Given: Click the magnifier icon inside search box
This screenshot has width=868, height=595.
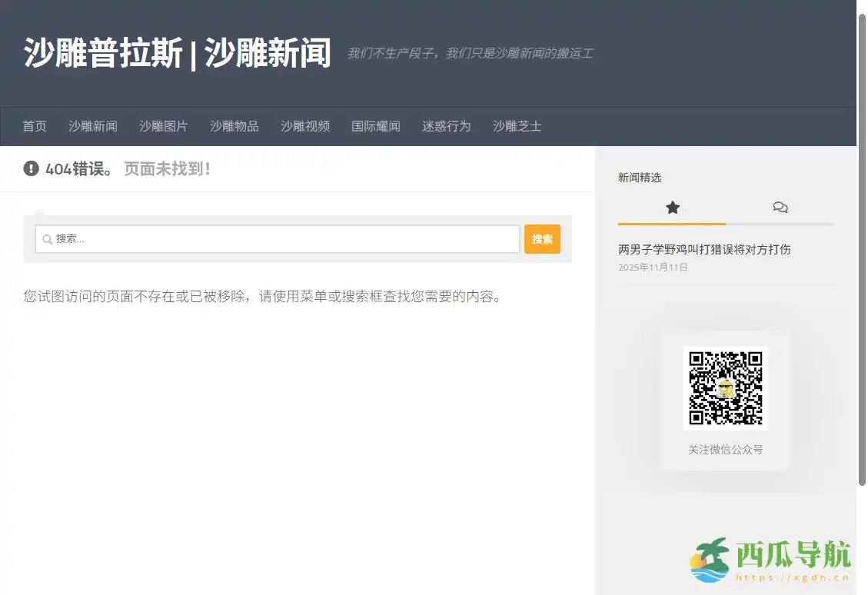Looking at the screenshot, I should [48, 239].
